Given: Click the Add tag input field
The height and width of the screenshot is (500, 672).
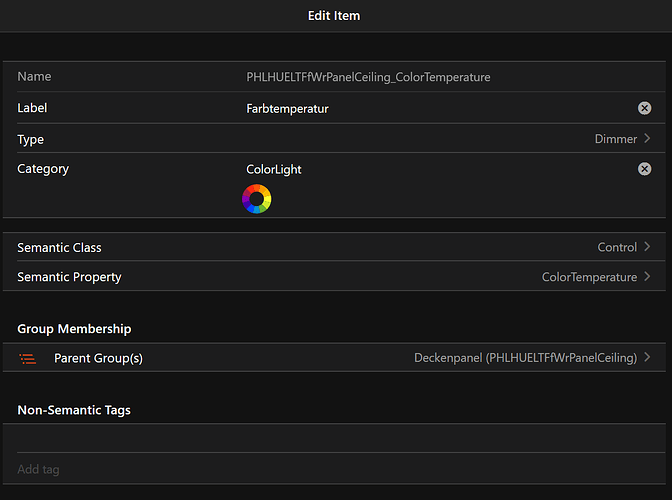Looking at the screenshot, I should [x=330, y=469].
